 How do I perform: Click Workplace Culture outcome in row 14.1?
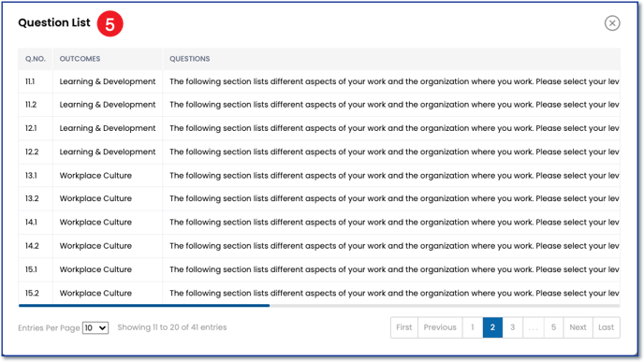[95, 222]
